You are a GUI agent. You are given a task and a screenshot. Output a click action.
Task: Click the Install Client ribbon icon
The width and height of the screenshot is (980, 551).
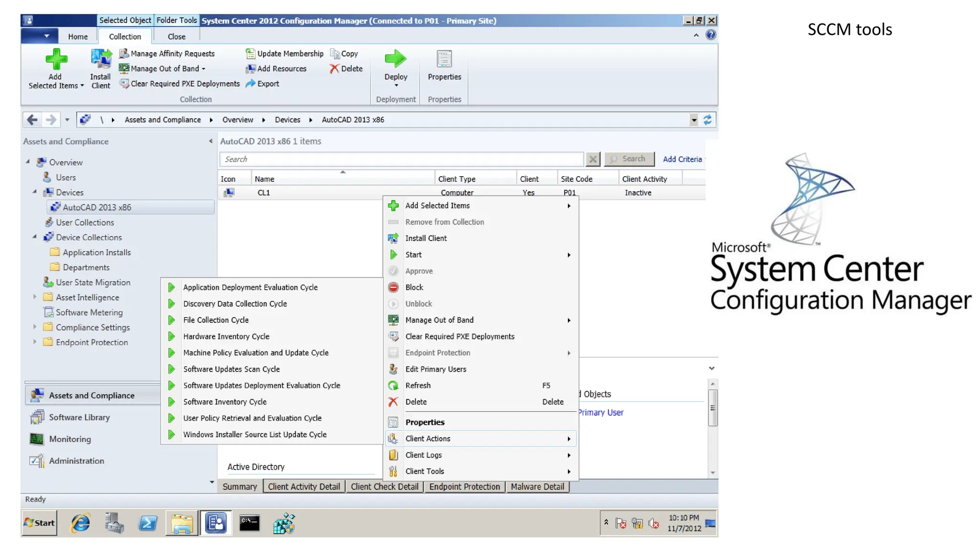coord(101,59)
